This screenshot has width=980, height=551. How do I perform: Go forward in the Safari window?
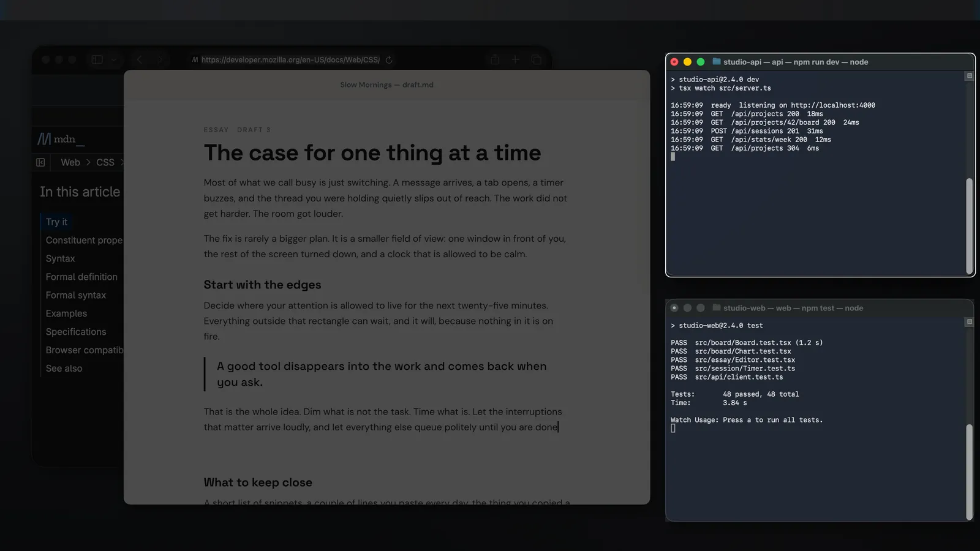159,59
